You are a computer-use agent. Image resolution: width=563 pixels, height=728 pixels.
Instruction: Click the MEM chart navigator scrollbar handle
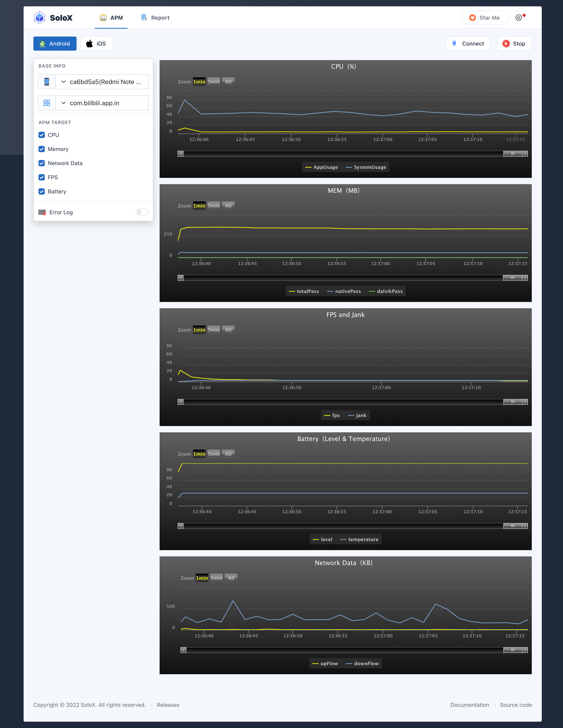pyautogui.click(x=512, y=278)
